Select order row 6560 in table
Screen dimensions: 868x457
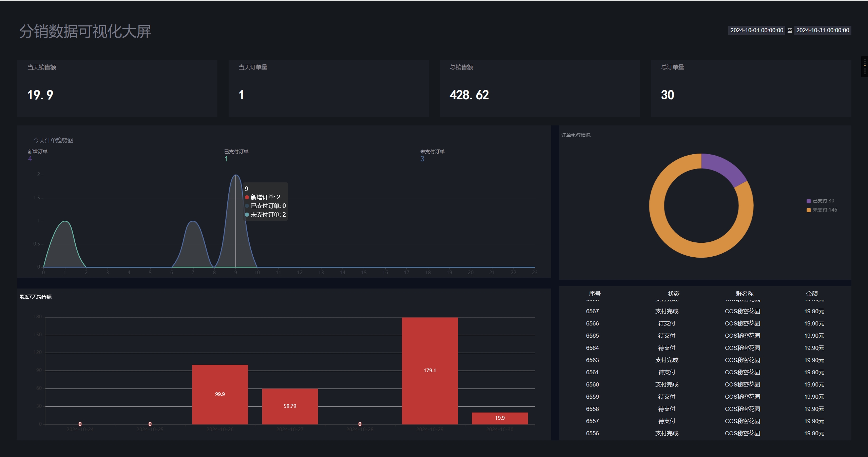(x=592, y=384)
